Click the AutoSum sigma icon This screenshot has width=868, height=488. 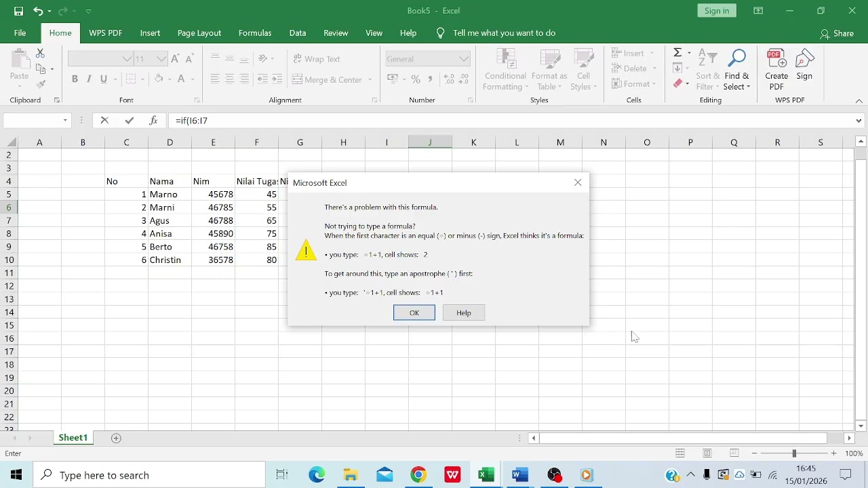click(677, 53)
